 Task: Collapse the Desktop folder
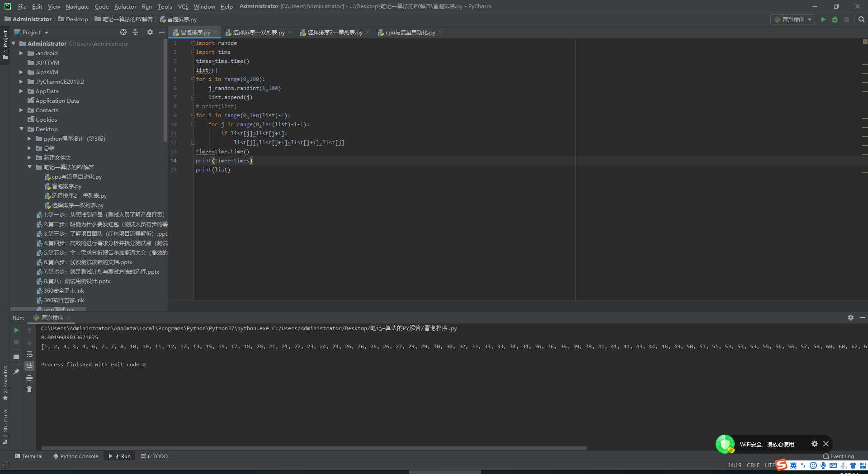point(21,129)
